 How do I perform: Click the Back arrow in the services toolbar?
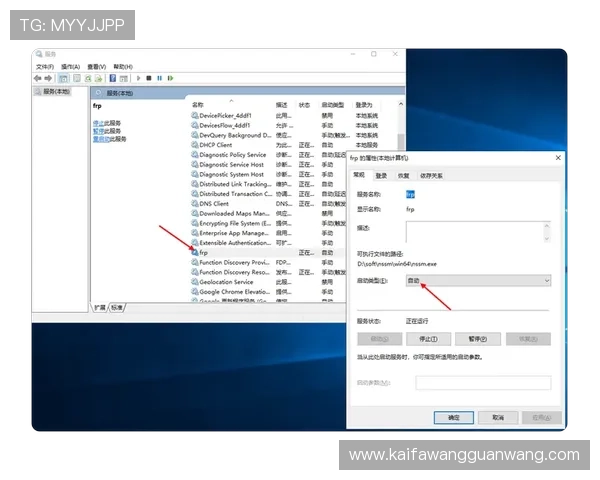38,78
